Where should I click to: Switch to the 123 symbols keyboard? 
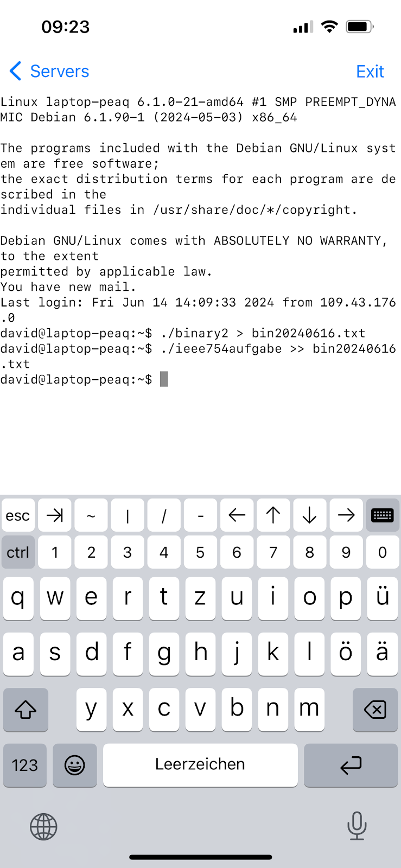(25, 765)
